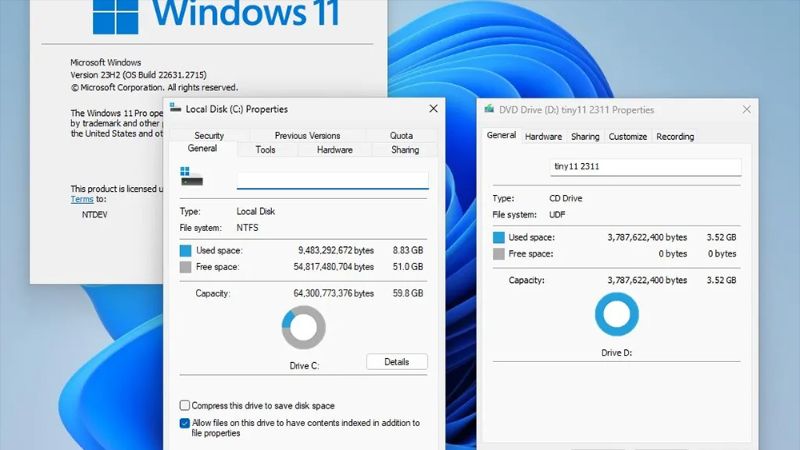
Task: Click the Local Disk drive icon in General tab
Action: click(191, 176)
